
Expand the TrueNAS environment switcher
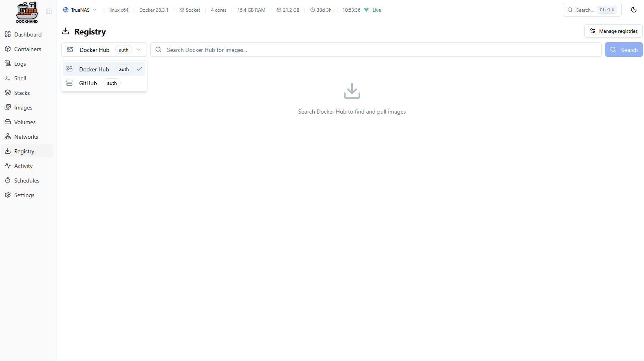pos(80,10)
